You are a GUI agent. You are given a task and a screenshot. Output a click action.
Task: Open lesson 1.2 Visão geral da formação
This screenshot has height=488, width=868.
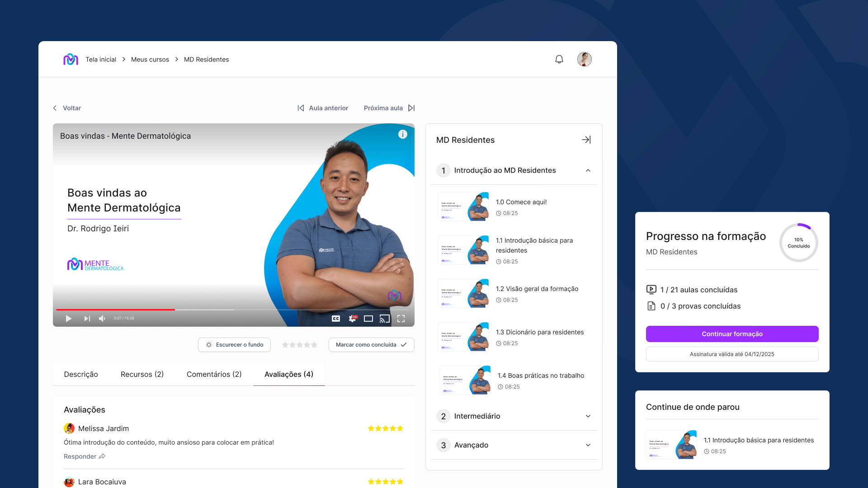514,294
